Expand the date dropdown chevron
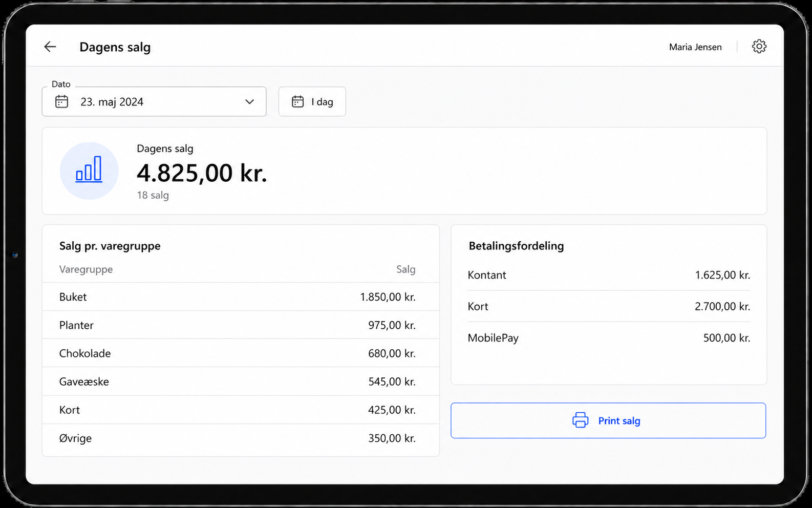812x508 pixels. pyautogui.click(x=249, y=102)
